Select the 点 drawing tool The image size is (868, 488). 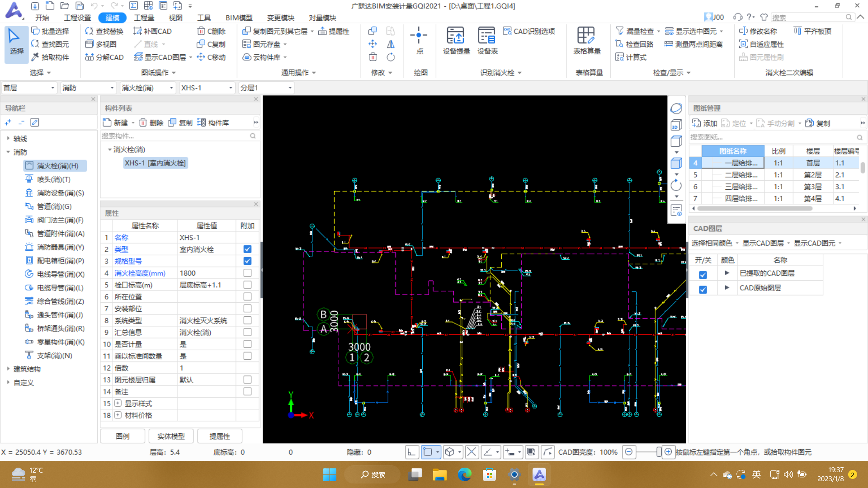tap(419, 36)
